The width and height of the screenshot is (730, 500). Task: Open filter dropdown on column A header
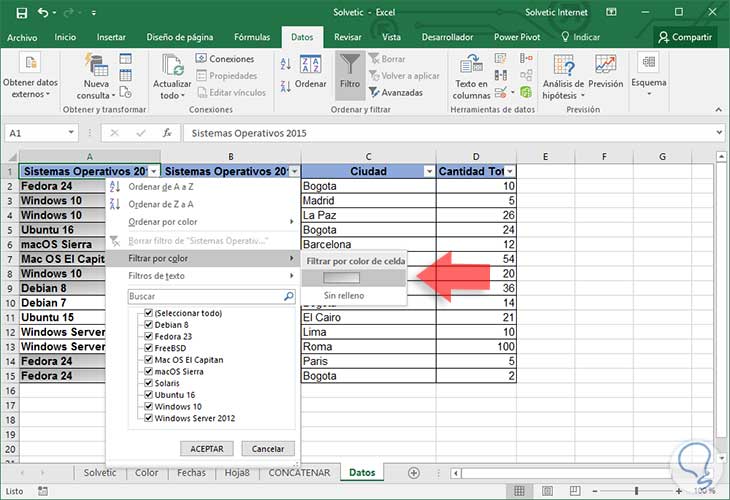point(154,172)
